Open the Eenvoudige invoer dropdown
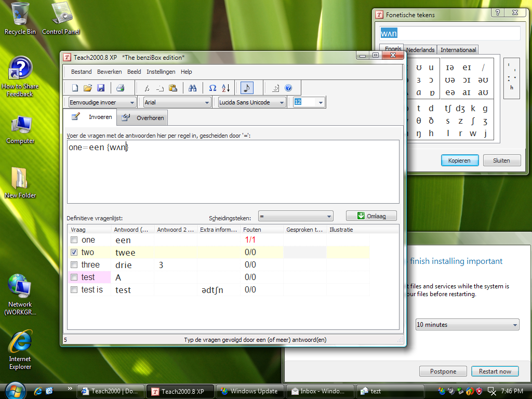Viewport: 532px width, 399px height. point(102,102)
